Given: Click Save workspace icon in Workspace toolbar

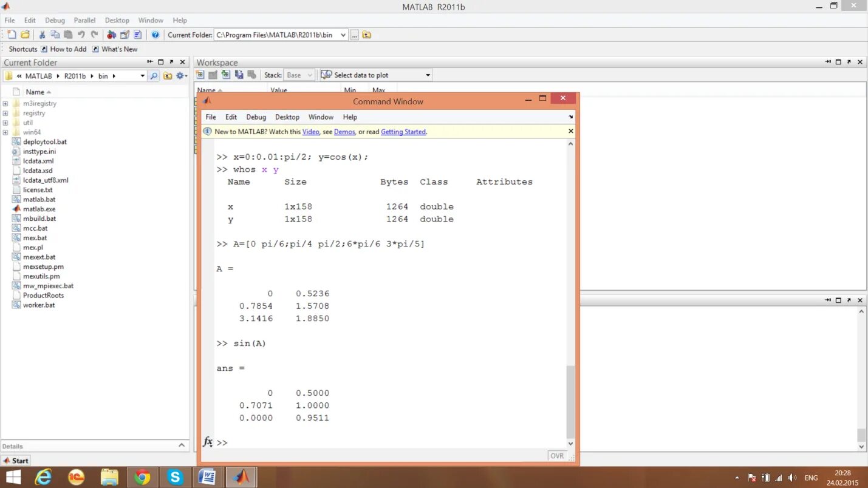Looking at the screenshot, I should [239, 75].
